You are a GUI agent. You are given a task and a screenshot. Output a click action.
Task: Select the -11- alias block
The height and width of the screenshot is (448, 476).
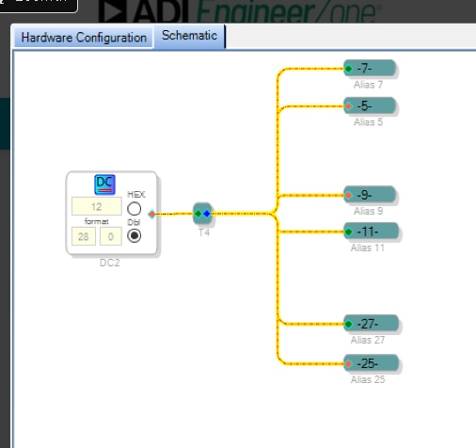click(372, 232)
